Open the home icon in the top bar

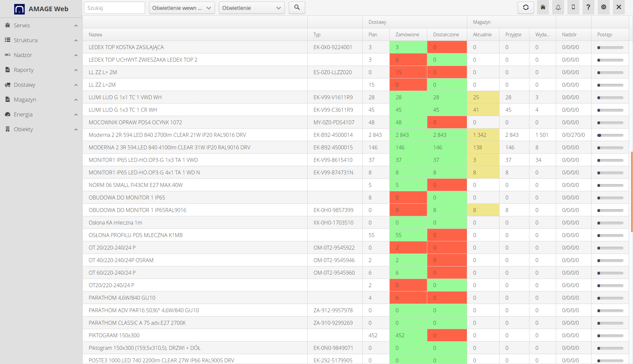(x=543, y=7)
